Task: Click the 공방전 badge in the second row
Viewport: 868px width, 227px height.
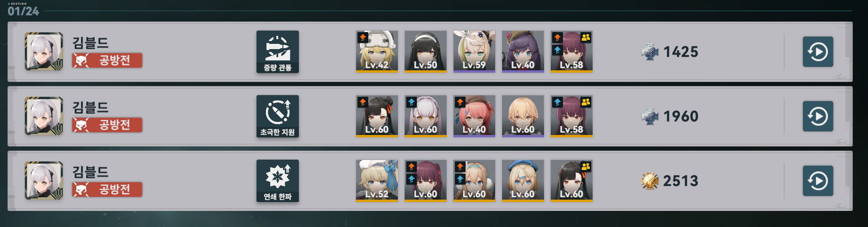Action: pos(107,125)
